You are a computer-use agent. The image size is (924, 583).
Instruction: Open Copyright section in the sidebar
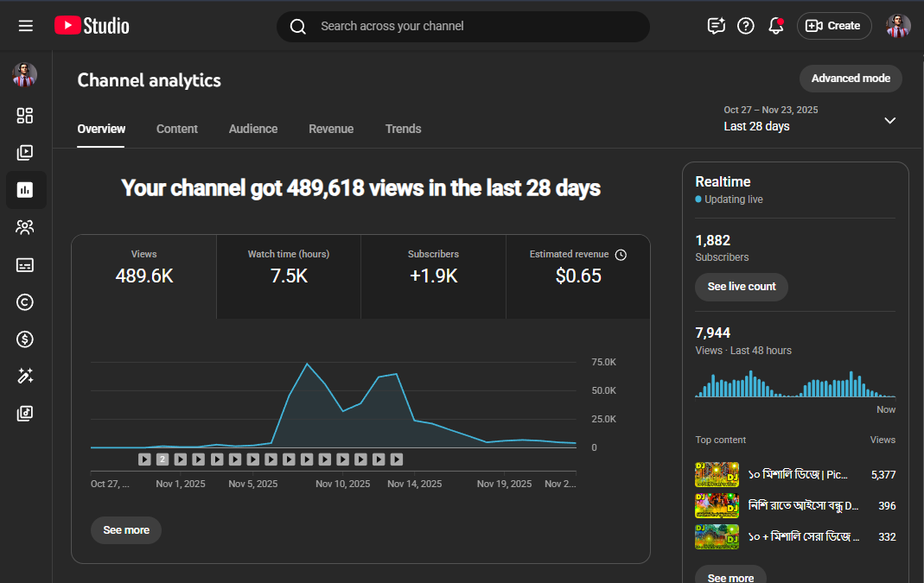[25, 302]
